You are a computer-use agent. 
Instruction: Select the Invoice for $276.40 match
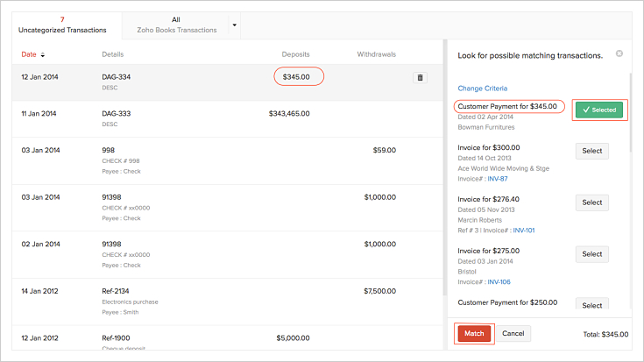tap(591, 202)
